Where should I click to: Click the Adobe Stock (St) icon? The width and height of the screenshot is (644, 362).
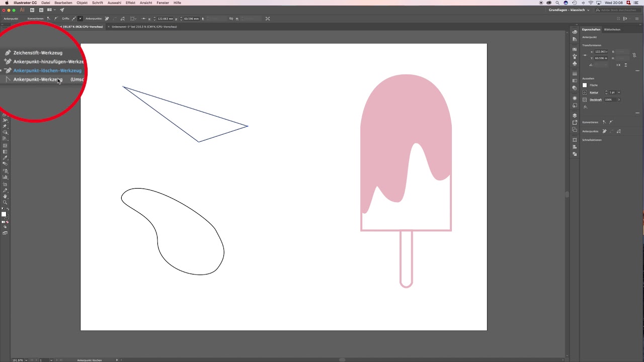click(x=41, y=10)
